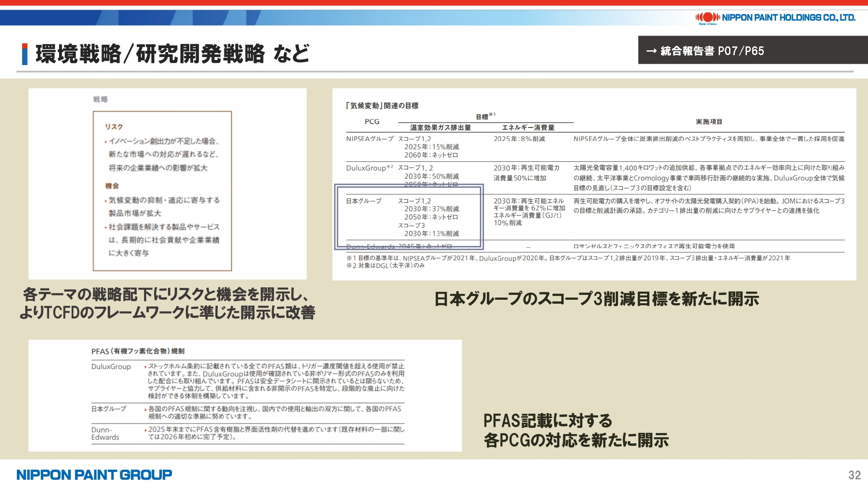
Task: Click the '戦略' label above the box
Action: (100, 99)
